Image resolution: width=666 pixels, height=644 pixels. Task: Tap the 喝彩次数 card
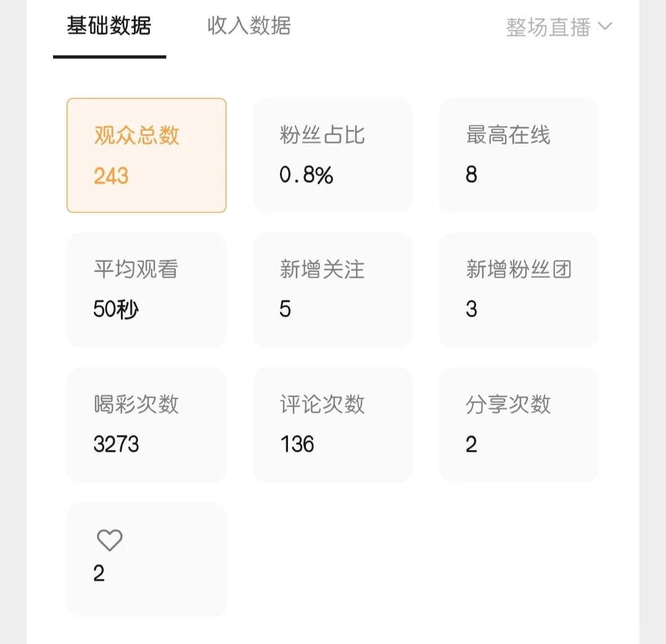point(146,424)
